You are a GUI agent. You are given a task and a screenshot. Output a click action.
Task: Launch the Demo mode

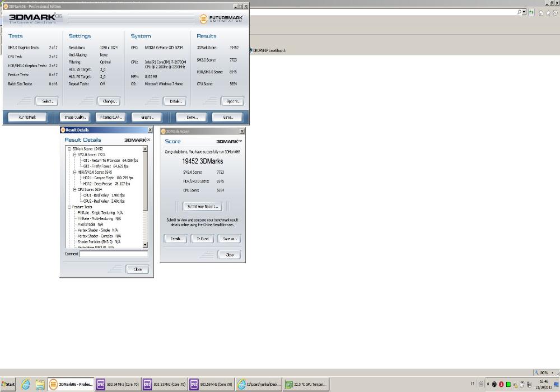point(192,117)
